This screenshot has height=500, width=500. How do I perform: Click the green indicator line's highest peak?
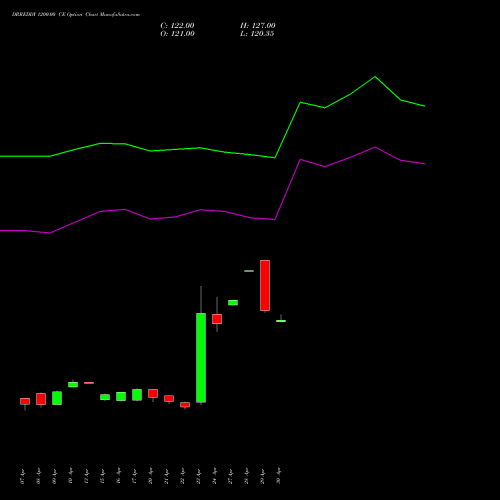[x=375, y=77]
